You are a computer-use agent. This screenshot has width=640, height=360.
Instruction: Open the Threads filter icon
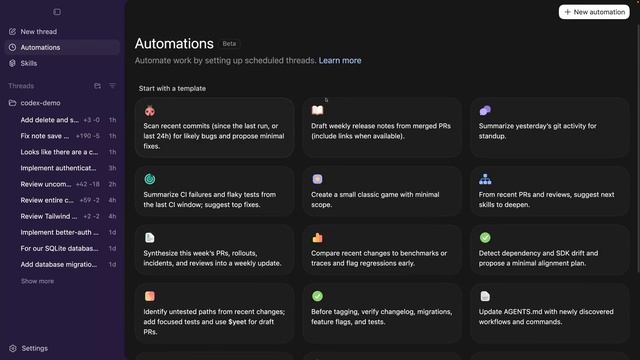click(x=112, y=86)
